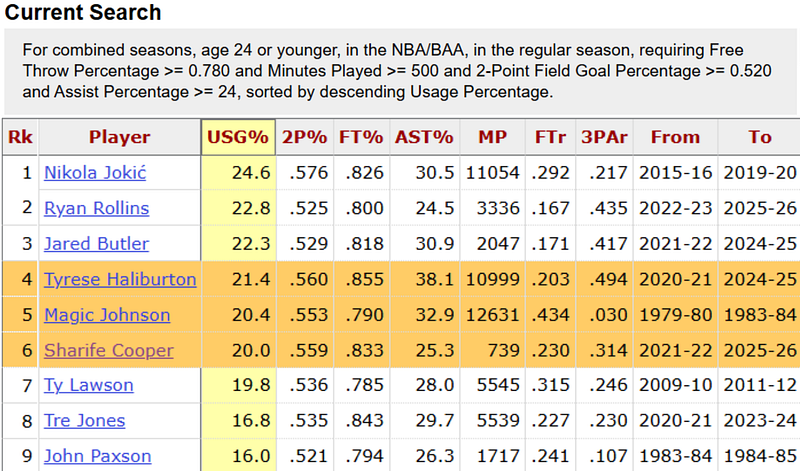Click the Player column header
Screen dimensions: 800x471
pos(119,137)
